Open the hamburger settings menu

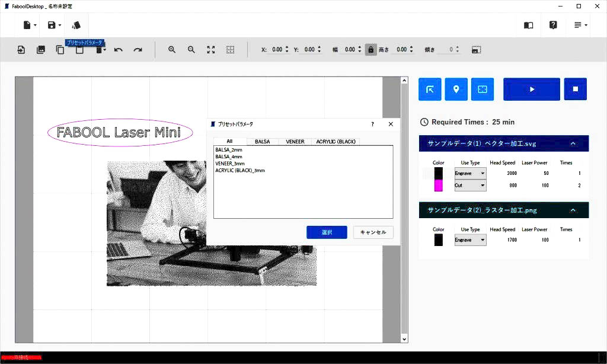tap(580, 25)
